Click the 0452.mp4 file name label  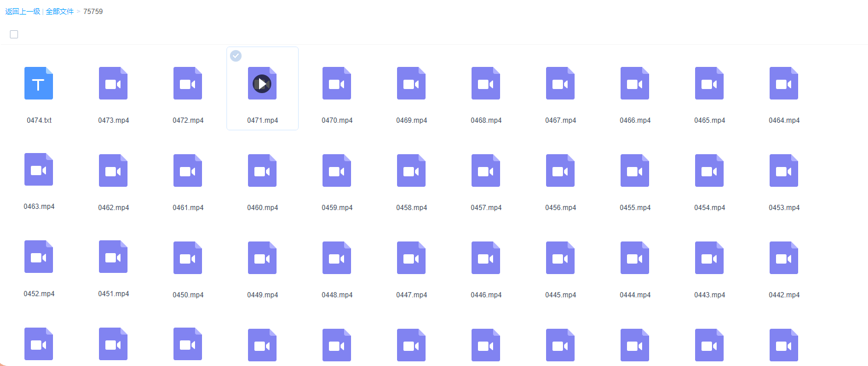39,294
